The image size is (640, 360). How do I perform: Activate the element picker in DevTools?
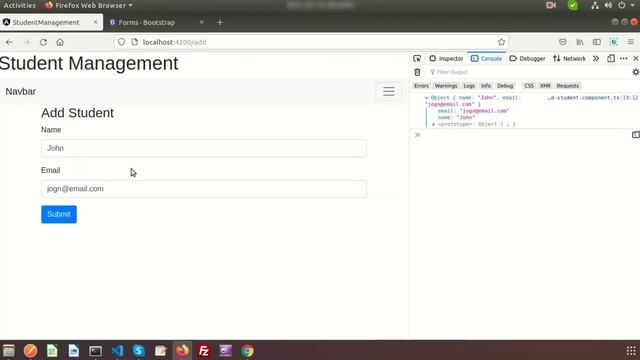click(x=417, y=58)
